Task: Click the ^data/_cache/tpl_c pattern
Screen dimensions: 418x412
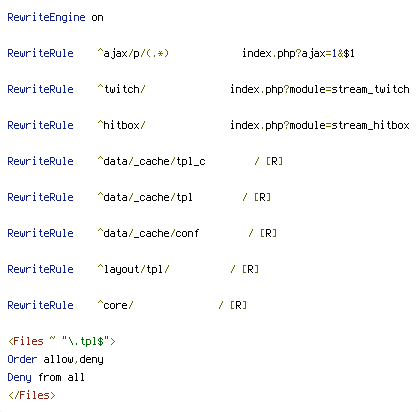Action: click(151, 161)
